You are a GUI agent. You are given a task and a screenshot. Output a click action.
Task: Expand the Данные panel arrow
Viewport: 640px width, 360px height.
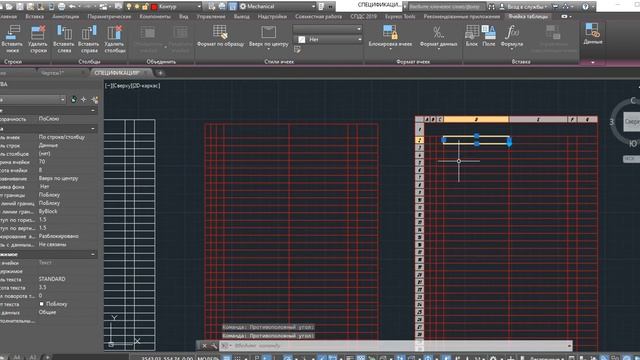[593, 62]
